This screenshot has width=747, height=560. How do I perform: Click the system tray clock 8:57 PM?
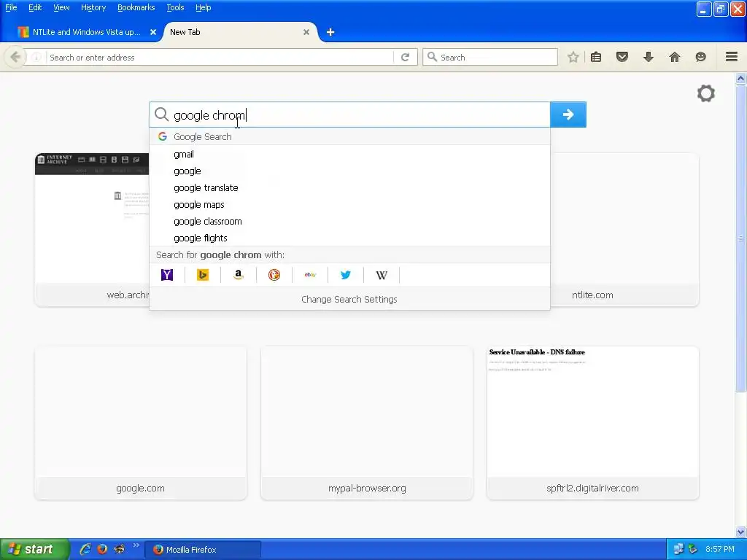coord(720,549)
